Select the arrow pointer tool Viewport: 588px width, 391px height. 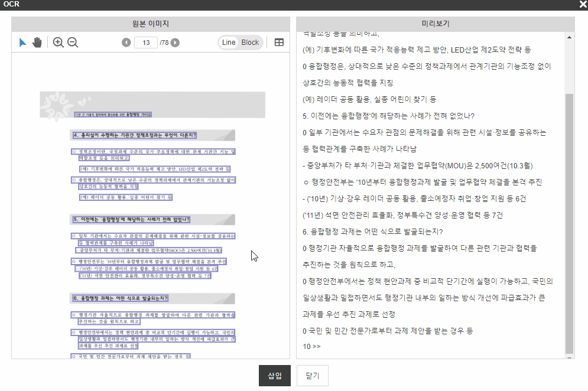[23, 43]
